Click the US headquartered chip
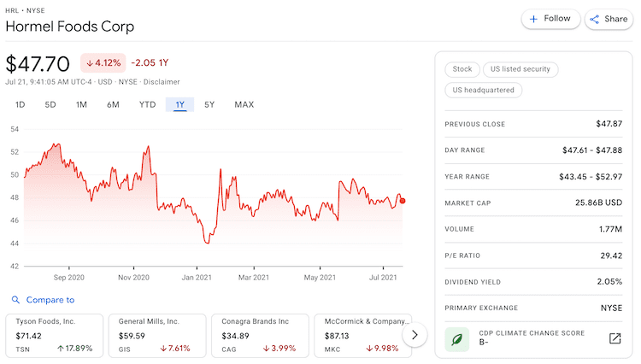Screen dimensions: 641x364 483,90
